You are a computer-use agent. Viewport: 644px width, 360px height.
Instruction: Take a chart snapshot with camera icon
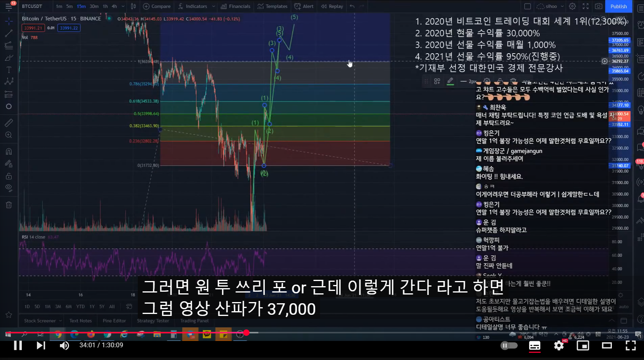[x=598, y=6]
